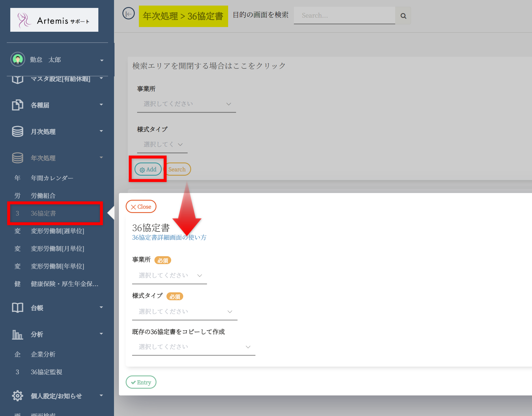Open the 事業所 dropdown in search area
Viewport: 532px width, 416px height.
(x=186, y=104)
